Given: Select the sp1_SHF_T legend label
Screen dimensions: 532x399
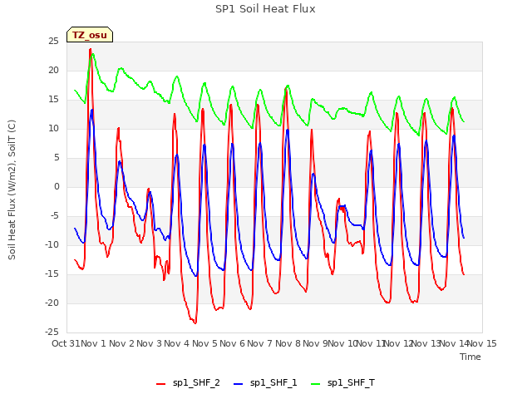Looking at the screenshot, I should tap(351, 383).
